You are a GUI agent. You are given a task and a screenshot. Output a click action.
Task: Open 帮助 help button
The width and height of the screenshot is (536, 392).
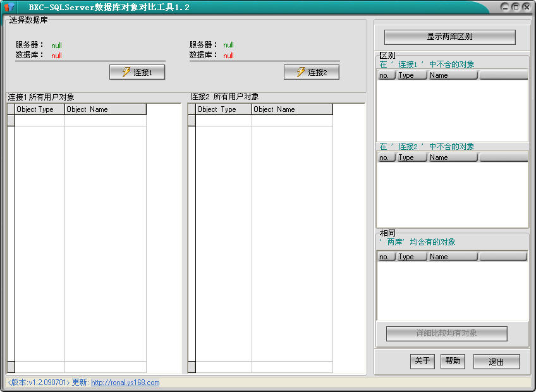click(453, 361)
